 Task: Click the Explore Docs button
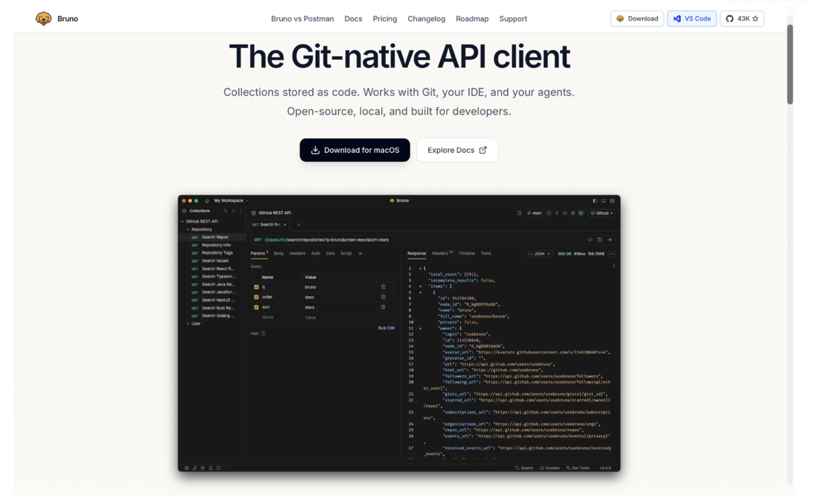coord(457,150)
